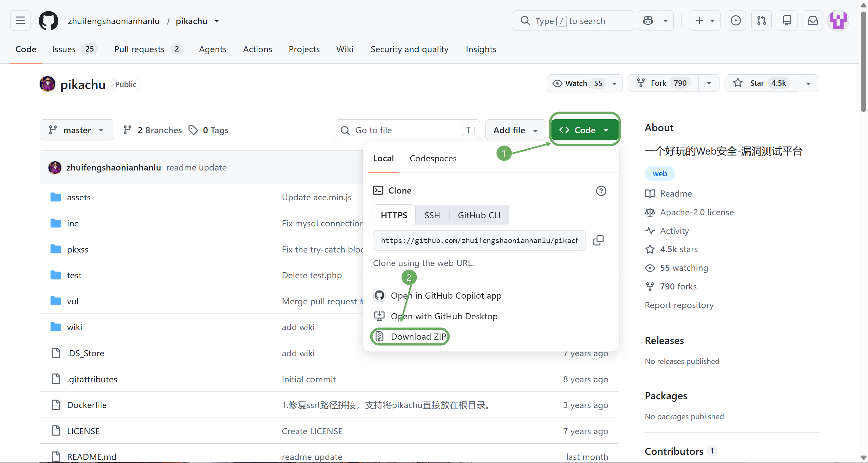The image size is (868, 463).
Task: Click the branches icon beside 2 Branches
Action: (127, 130)
